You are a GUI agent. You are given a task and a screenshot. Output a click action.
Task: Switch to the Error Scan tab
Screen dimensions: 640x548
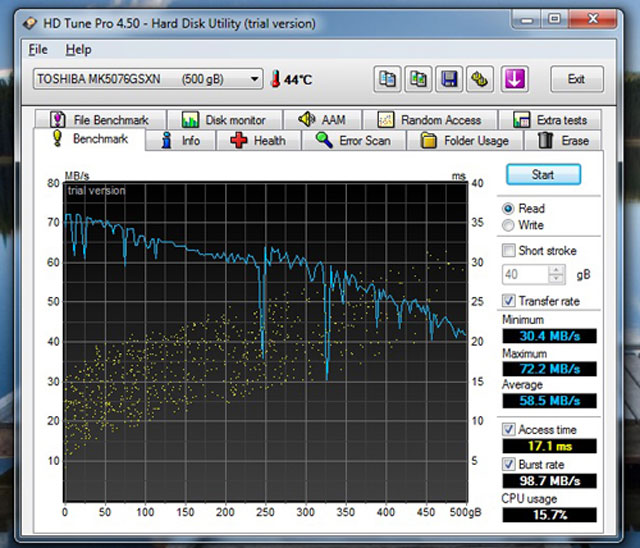point(353,141)
